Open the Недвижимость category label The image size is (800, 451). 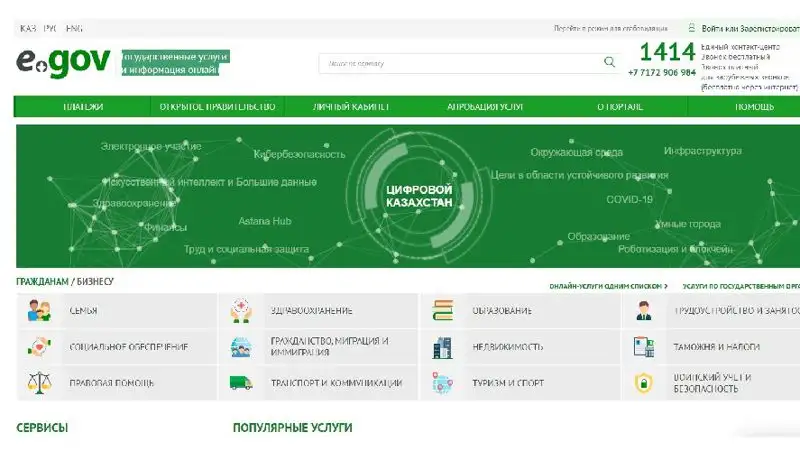(x=508, y=347)
